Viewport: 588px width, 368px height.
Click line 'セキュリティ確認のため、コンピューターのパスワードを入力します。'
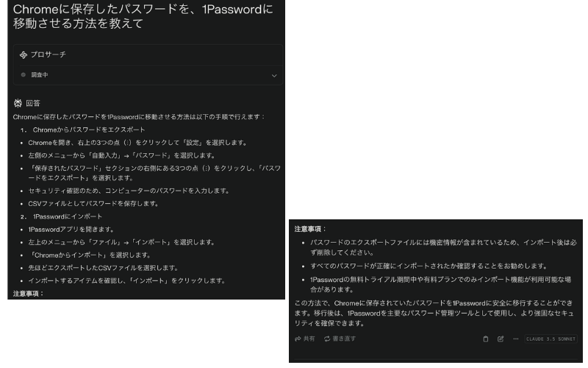[129, 191]
